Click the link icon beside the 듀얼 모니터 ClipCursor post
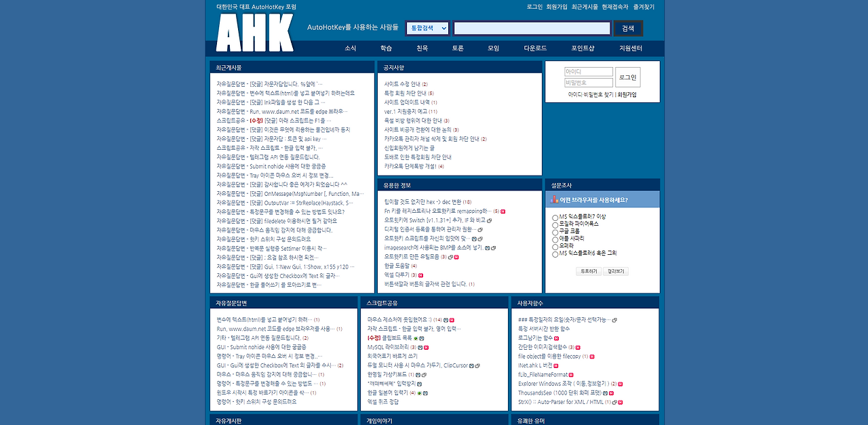 477,365
